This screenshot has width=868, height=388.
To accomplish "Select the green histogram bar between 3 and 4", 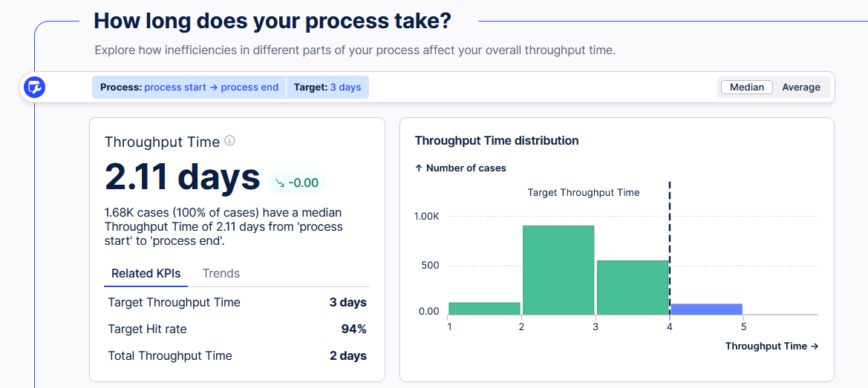I will coord(633,287).
